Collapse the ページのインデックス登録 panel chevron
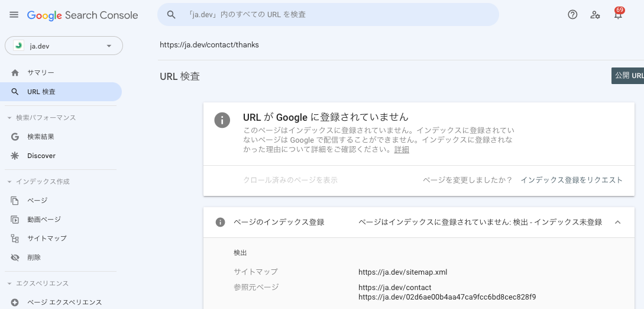Screen dimensions: 644x309 617,222
